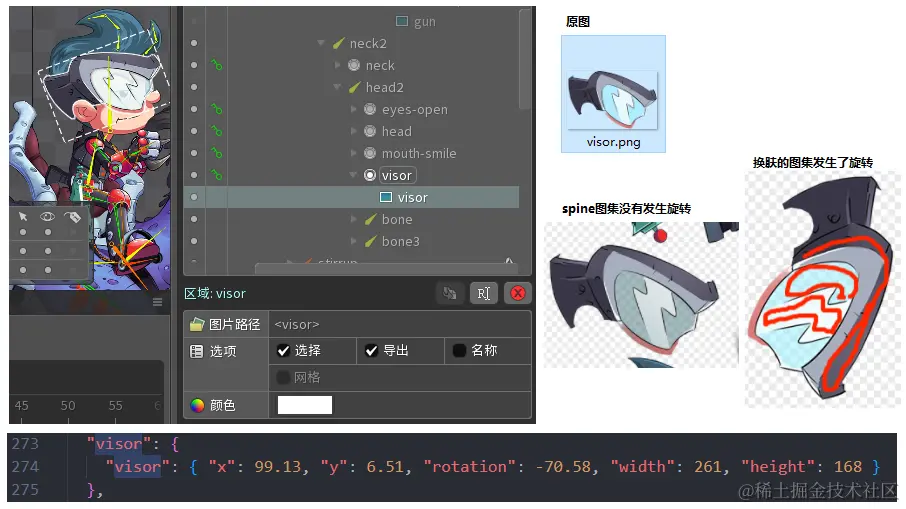The height and width of the screenshot is (509, 906).
Task: Collapse the neck2 tree node
Action: pos(321,43)
